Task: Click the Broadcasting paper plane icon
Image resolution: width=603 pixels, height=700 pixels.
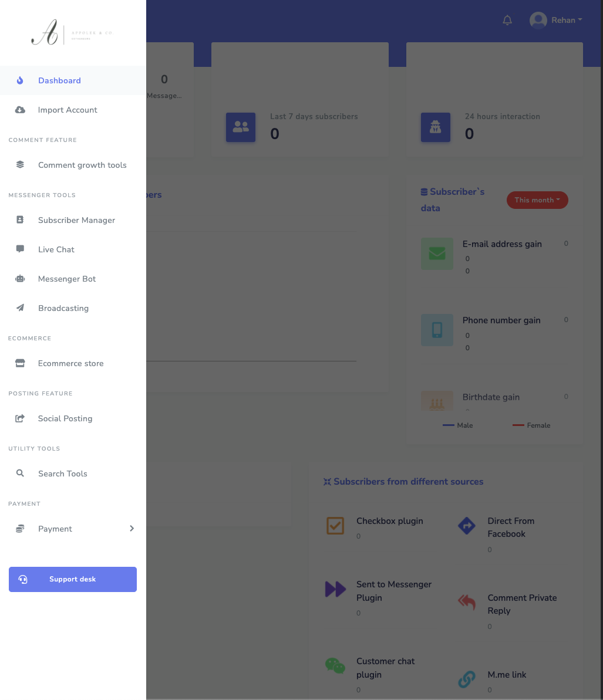Action: tap(20, 308)
